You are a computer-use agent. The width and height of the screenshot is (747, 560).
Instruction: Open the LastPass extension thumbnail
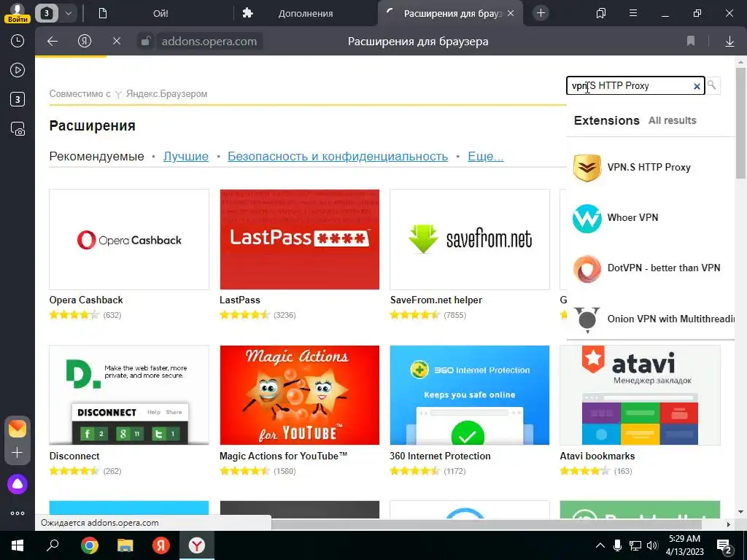pyautogui.click(x=299, y=239)
